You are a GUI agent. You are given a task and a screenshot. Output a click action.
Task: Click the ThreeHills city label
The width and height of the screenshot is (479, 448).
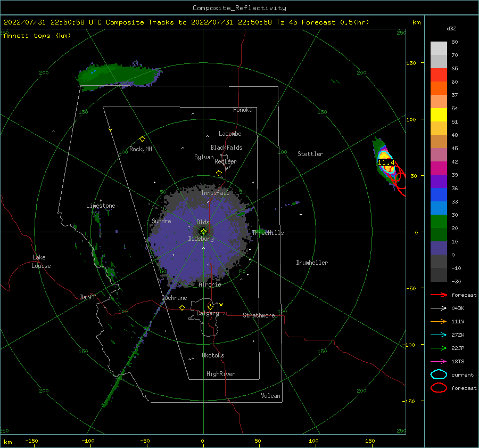268,233
